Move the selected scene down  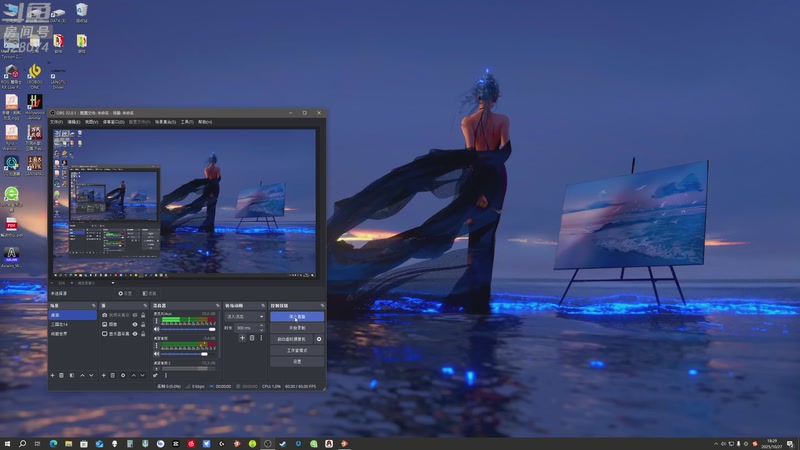click(x=91, y=376)
